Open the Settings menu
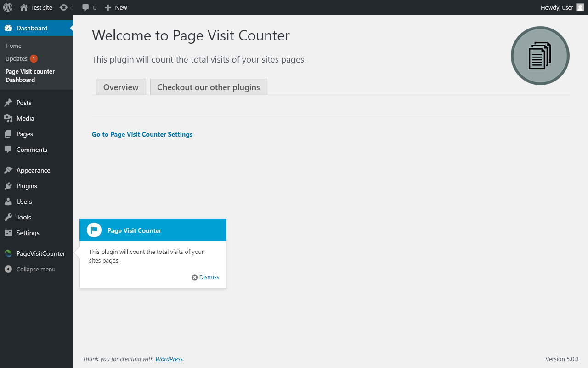588x368 pixels. click(37, 233)
